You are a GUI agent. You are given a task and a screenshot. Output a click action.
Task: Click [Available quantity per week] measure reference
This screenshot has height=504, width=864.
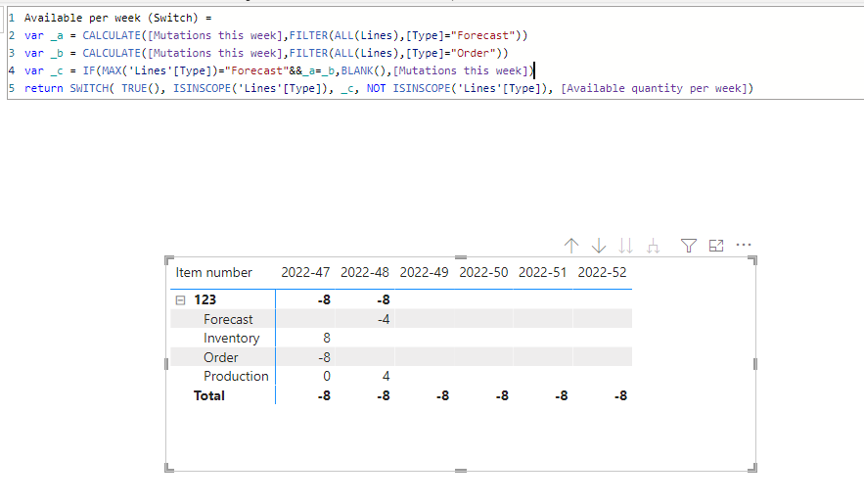(656, 88)
